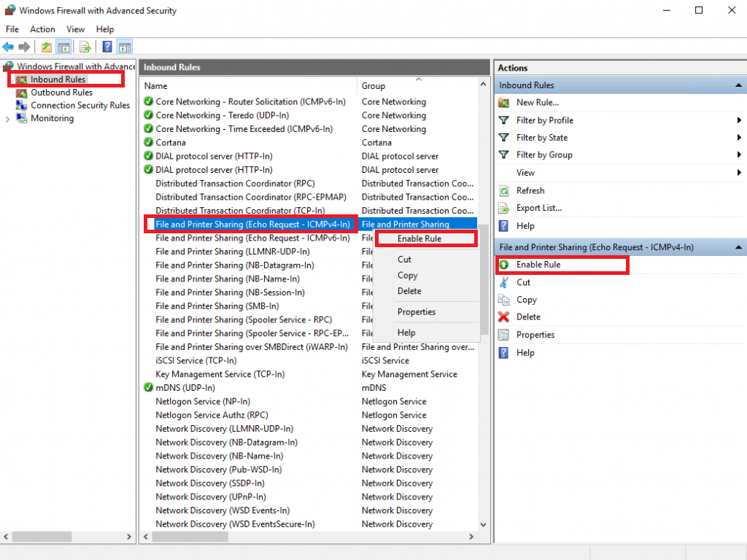The width and height of the screenshot is (747, 560).
Task: Toggle the Show/Hide Console Tree icon
Action: pos(64,47)
